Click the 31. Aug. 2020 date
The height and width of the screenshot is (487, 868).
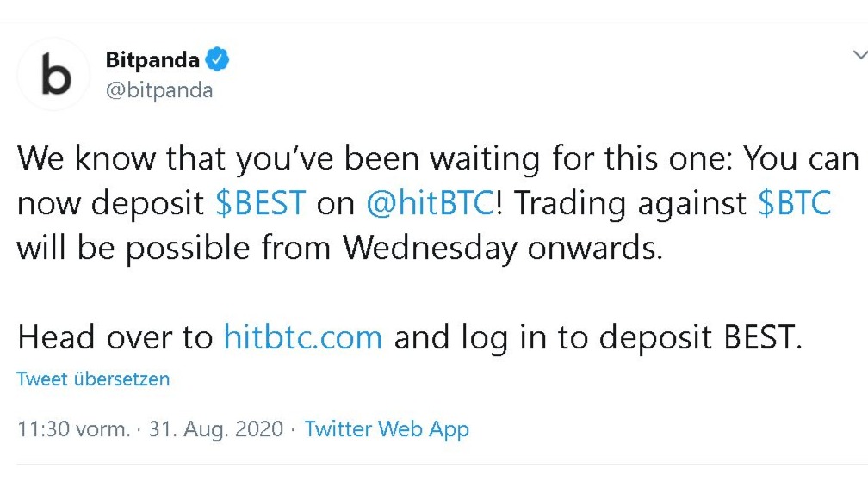216,428
